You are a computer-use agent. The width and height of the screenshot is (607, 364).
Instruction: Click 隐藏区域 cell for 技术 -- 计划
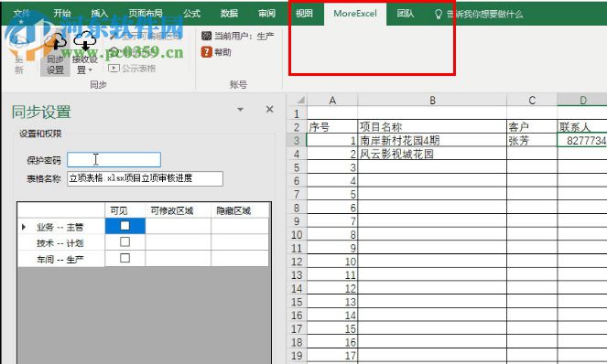pyautogui.click(x=240, y=242)
